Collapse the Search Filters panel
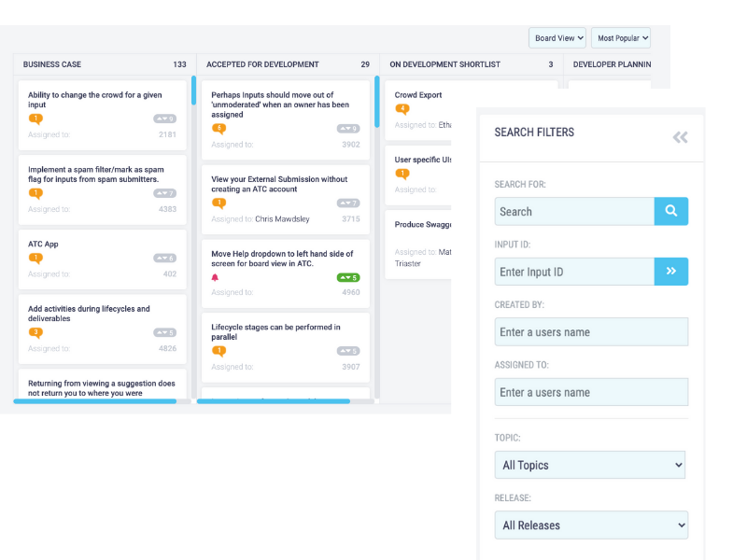Viewport: 747px width, 560px height. click(680, 137)
